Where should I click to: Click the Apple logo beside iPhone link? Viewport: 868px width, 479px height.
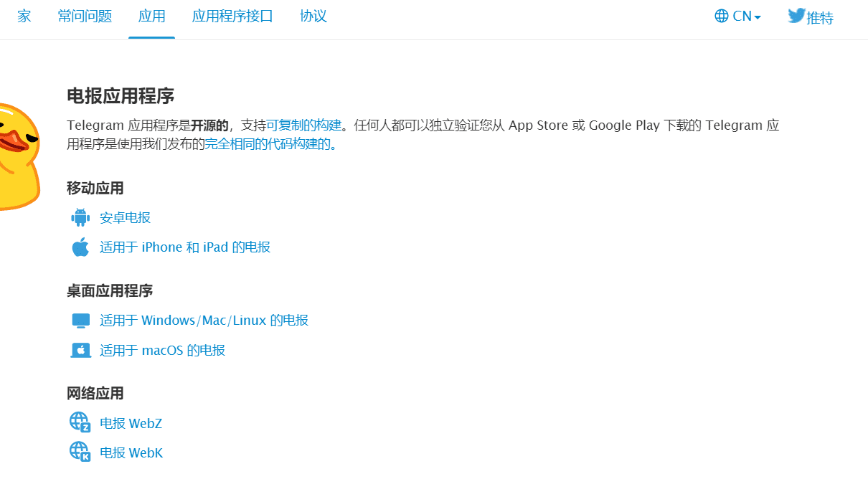[x=80, y=247]
